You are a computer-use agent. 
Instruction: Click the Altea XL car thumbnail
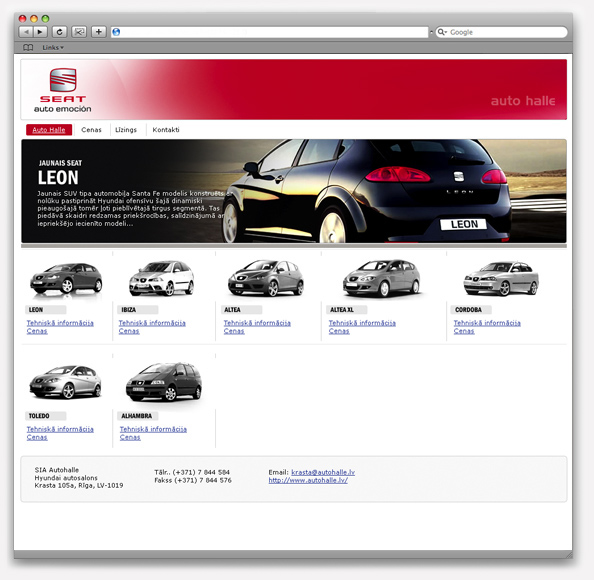[x=381, y=278]
